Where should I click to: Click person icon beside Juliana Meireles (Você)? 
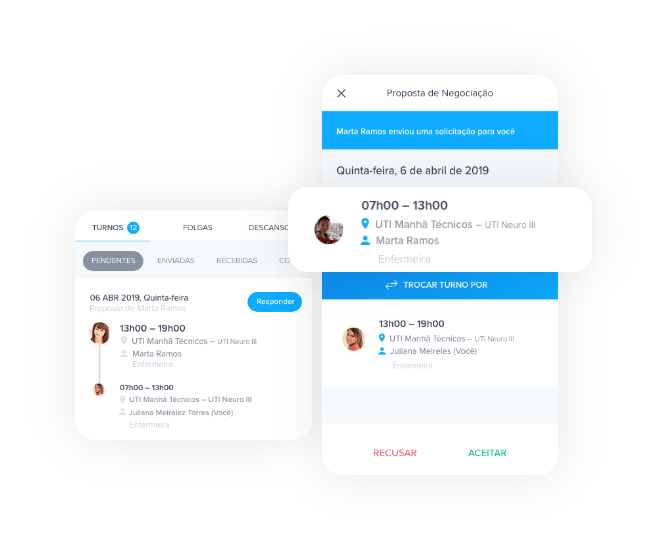coord(382,351)
